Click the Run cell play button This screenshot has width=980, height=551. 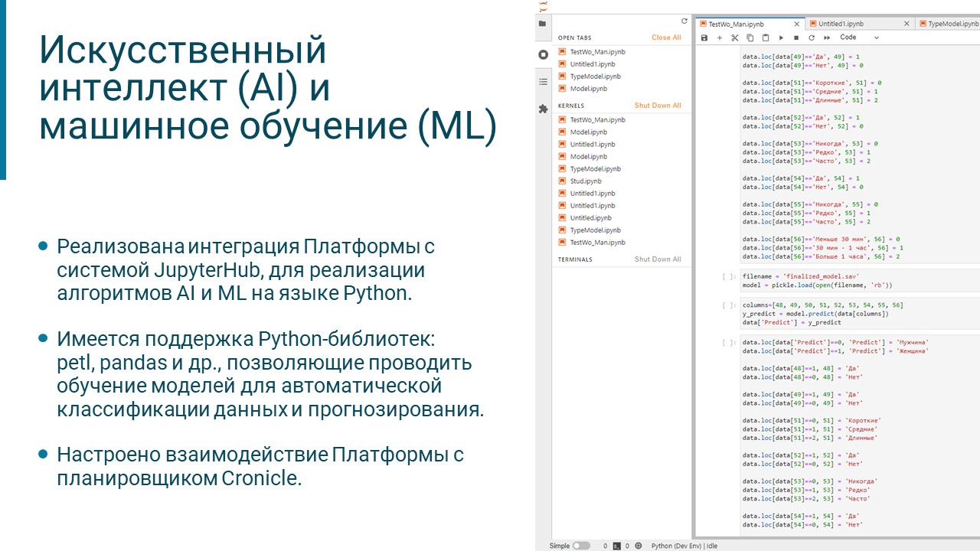[781, 37]
